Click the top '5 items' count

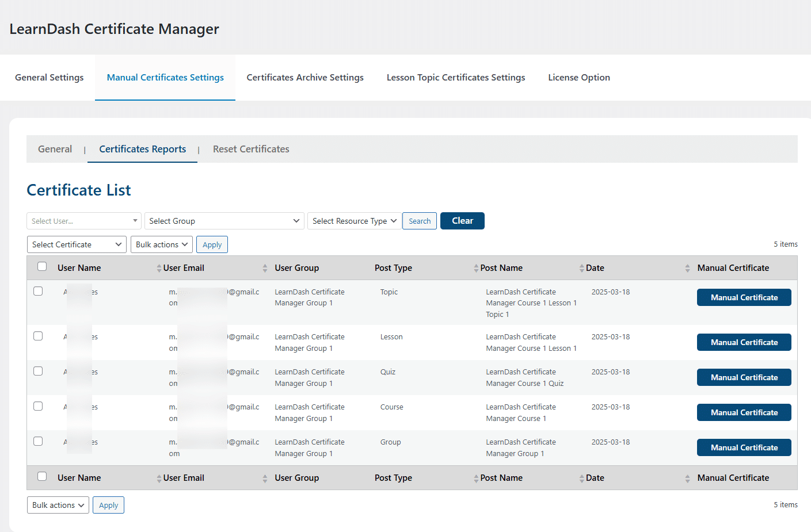coord(786,244)
